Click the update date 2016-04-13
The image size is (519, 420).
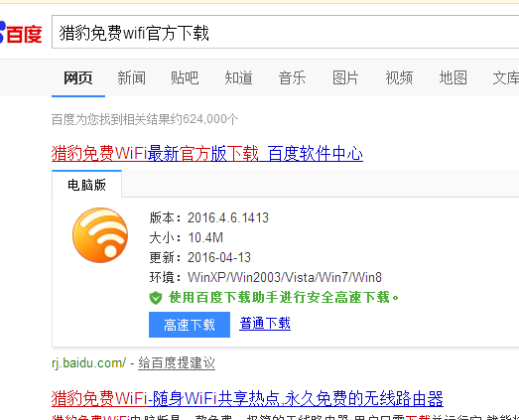click(x=219, y=258)
